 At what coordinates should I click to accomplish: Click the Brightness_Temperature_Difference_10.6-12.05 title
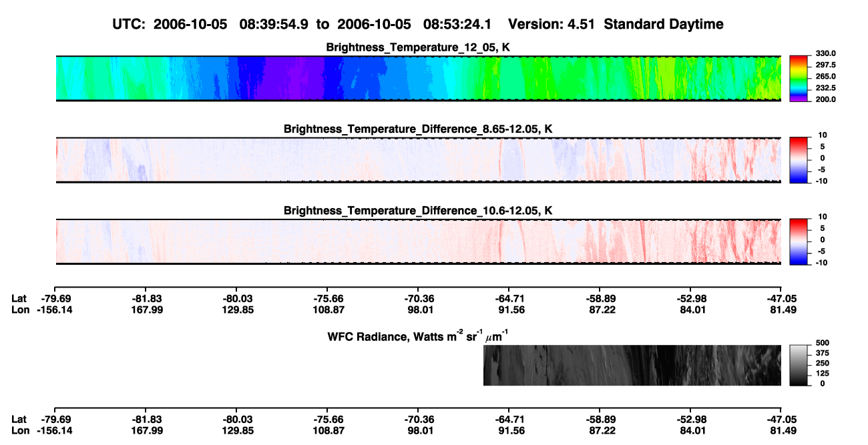(x=419, y=211)
